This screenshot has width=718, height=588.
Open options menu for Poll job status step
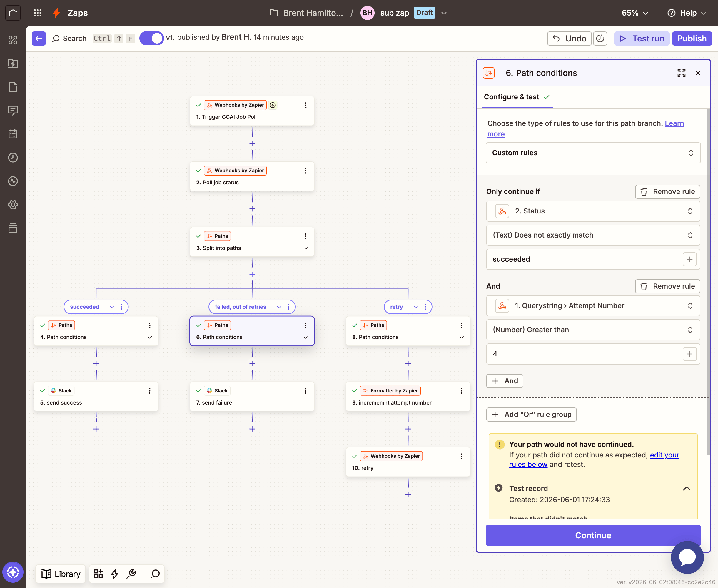click(x=305, y=171)
